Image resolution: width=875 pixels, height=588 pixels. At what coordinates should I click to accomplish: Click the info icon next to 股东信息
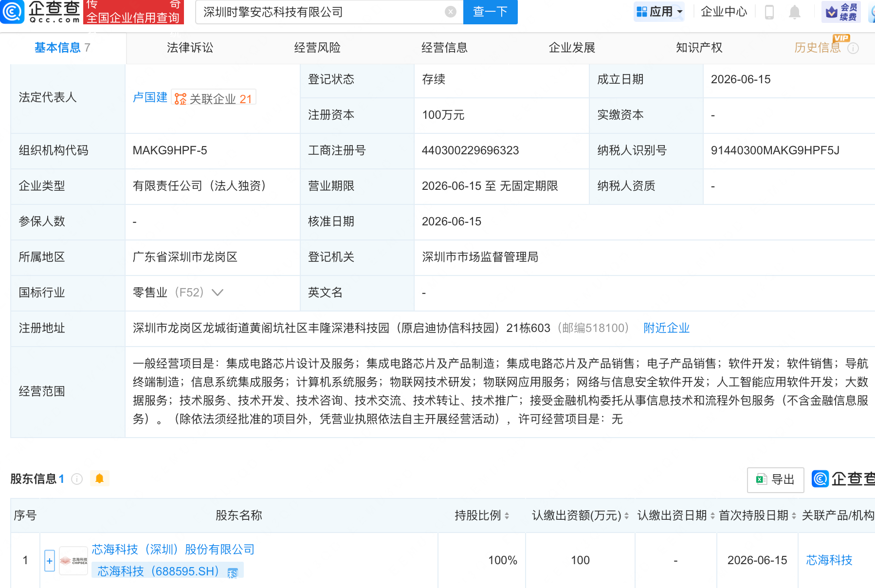pos(77,479)
